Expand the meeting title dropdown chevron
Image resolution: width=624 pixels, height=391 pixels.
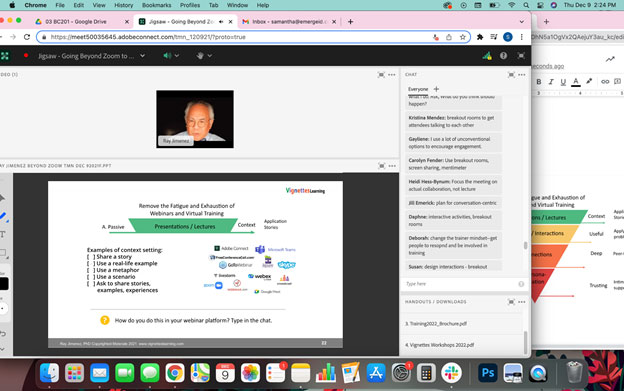pyautogui.click(x=142, y=56)
